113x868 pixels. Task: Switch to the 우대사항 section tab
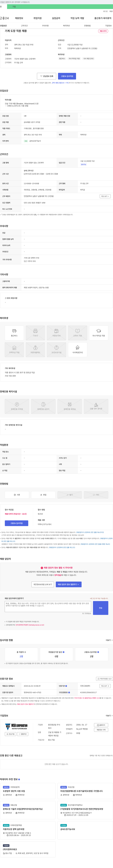pyautogui.click(x=45, y=26)
